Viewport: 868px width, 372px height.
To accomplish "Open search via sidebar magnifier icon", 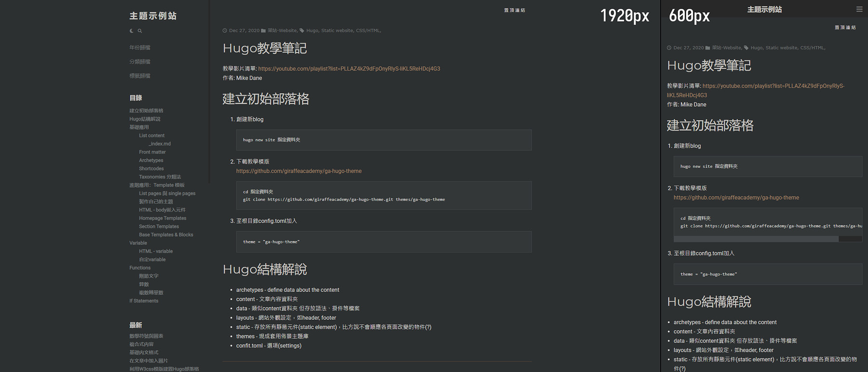I will [140, 31].
